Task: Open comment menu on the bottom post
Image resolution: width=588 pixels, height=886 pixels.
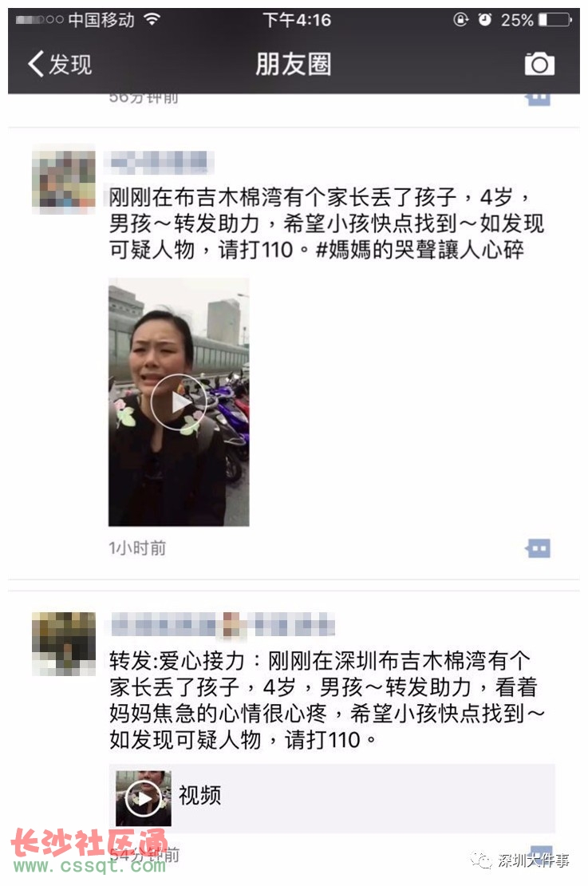Action: pos(541,852)
